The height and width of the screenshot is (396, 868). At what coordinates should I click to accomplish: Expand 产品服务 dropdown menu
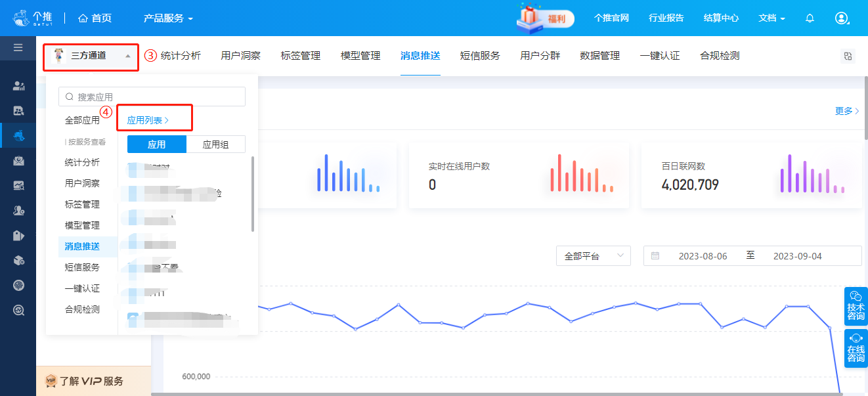168,18
